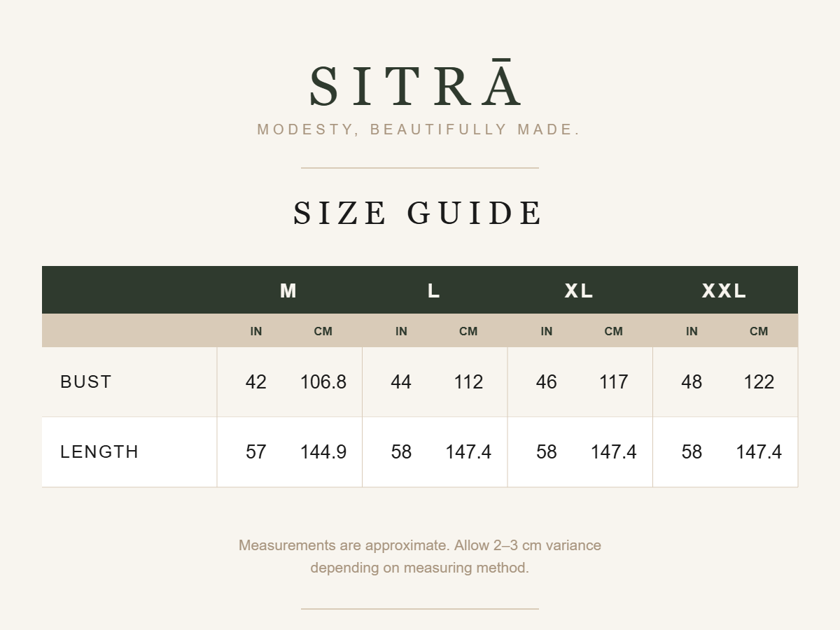Click the BUST row label

click(86, 381)
